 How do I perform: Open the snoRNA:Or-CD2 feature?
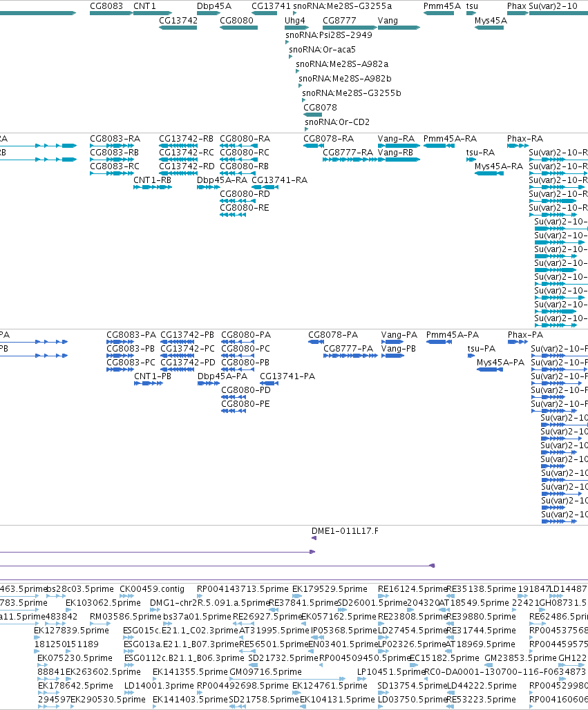click(x=307, y=129)
